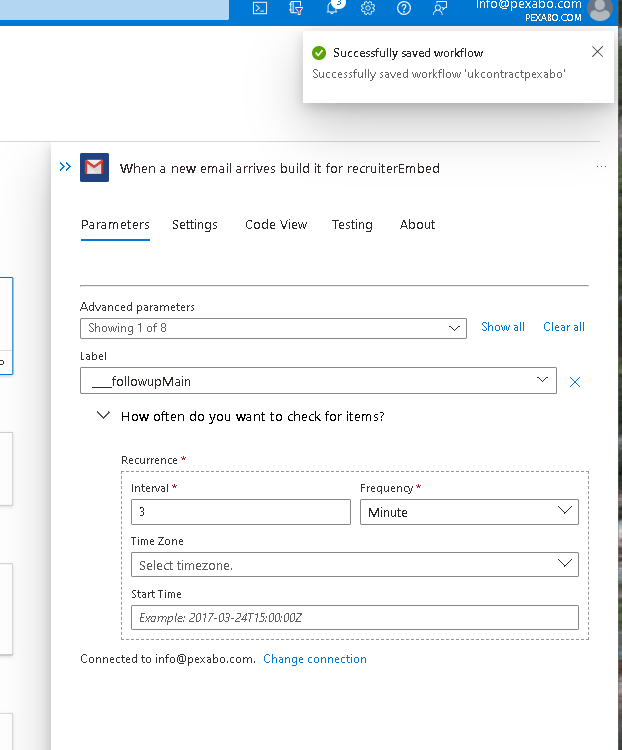Open the feedback icon in top bar
This screenshot has height=750, width=622.
click(x=440, y=8)
